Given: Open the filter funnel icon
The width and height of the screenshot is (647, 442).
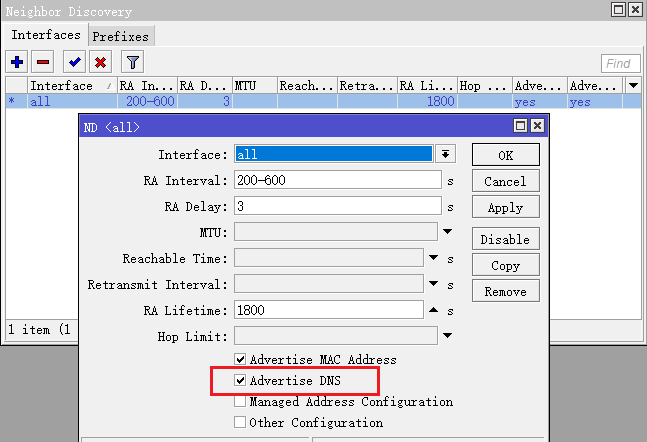Looking at the screenshot, I should (133, 62).
